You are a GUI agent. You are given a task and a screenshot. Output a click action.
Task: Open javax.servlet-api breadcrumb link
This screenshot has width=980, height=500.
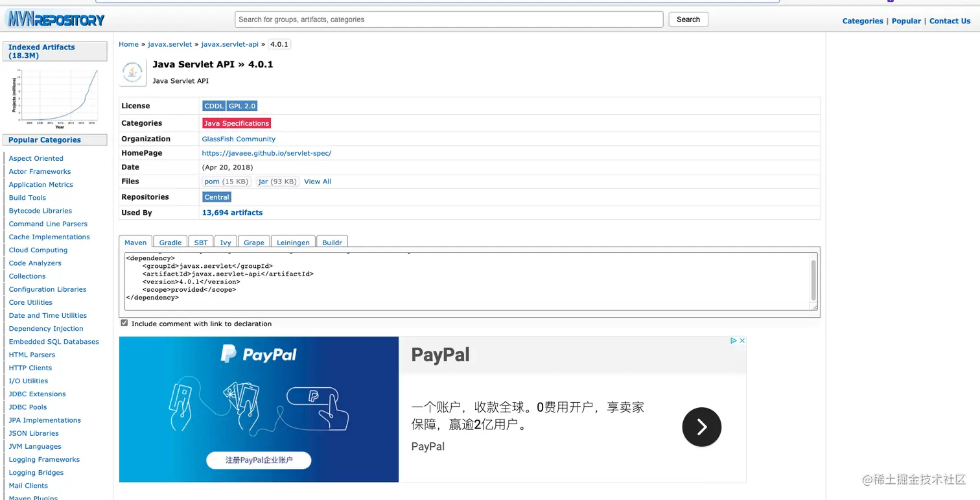[x=230, y=44]
